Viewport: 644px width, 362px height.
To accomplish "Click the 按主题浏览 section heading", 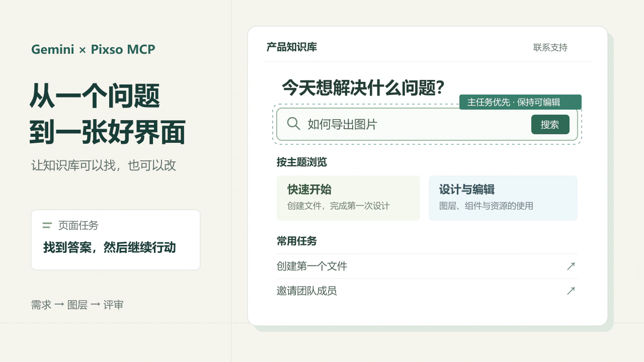I will pos(302,162).
